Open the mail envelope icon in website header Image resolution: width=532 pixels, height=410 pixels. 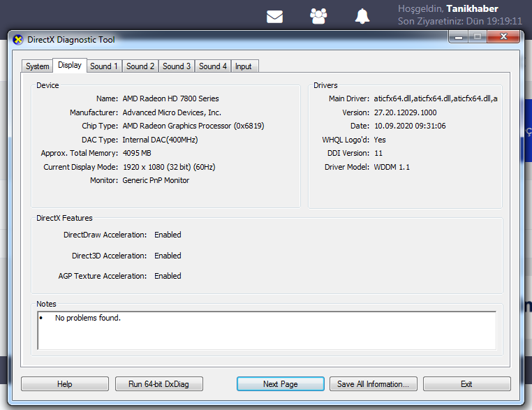[x=274, y=16]
